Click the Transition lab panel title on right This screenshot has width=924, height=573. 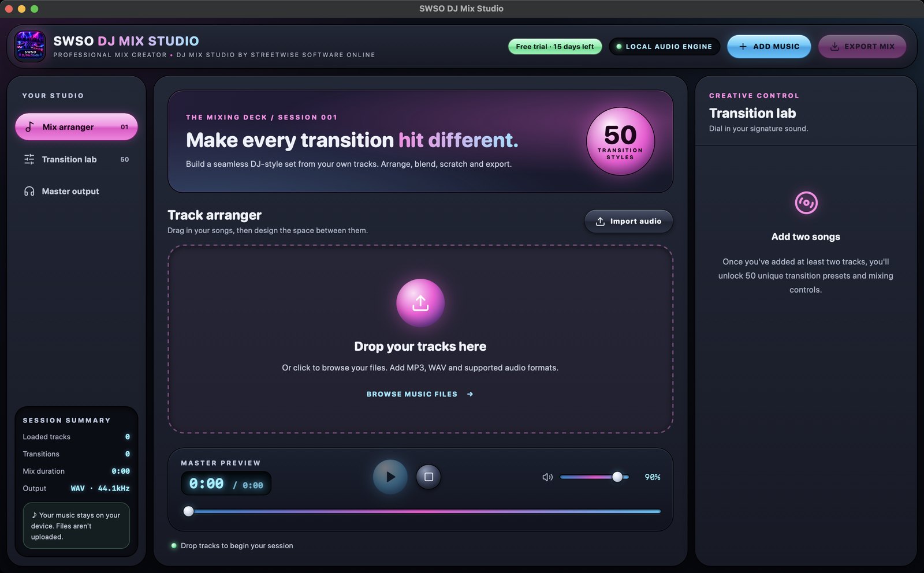[x=752, y=113]
